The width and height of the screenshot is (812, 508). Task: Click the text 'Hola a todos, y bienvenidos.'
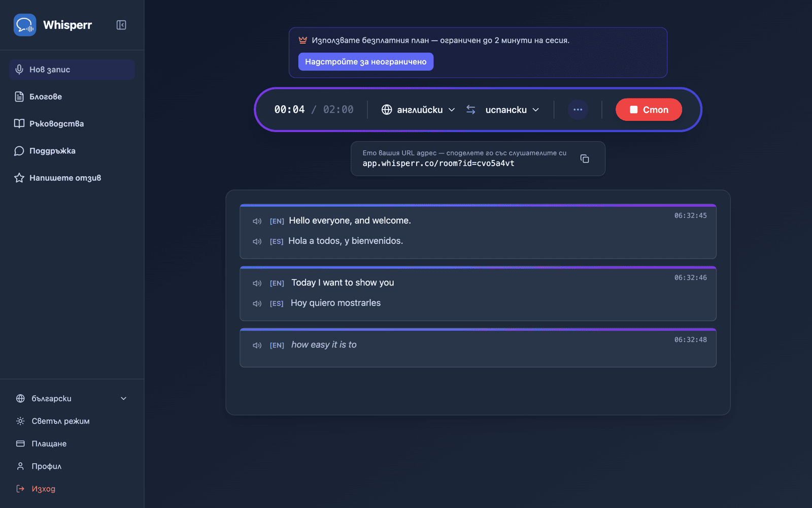(x=346, y=241)
